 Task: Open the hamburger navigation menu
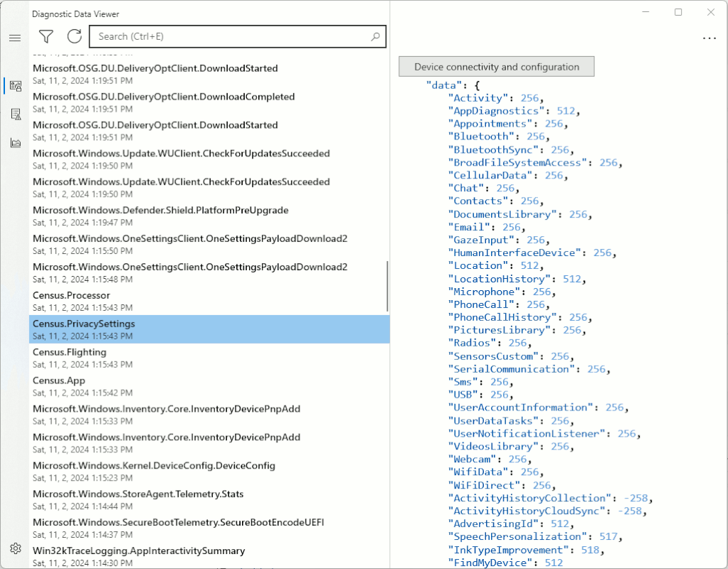click(15, 38)
